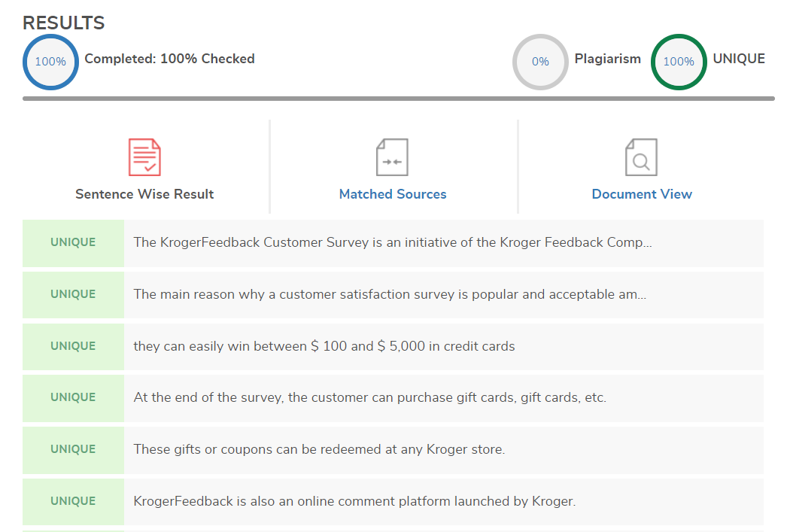787x532 pixels.
Task: Switch to the Matched Sources tab
Action: 393,194
